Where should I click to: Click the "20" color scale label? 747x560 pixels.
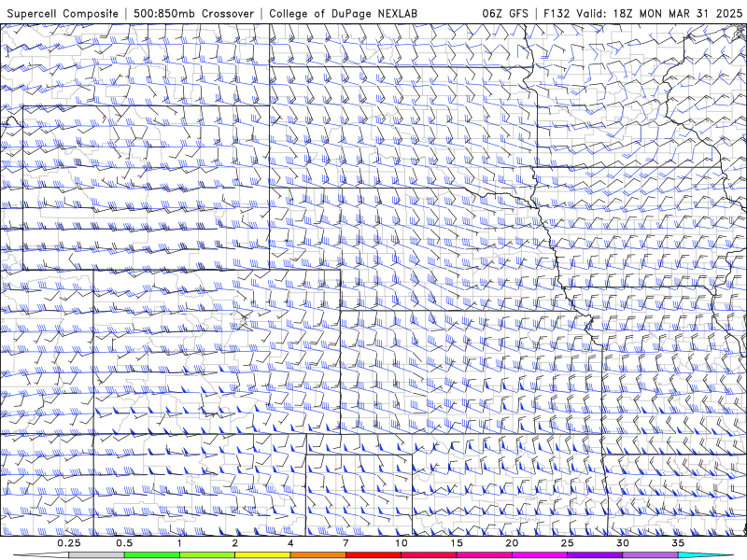tap(512, 543)
